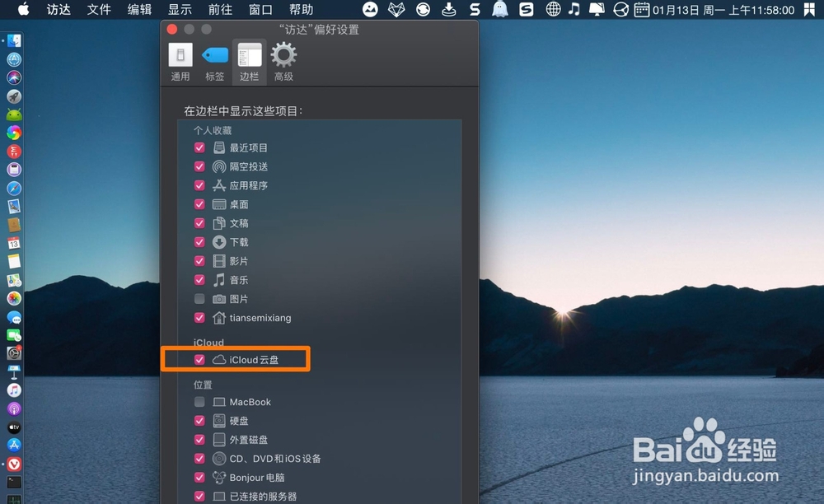Open Photos from the Dock
This screenshot has width=824, height=504.
pos(14,298)
